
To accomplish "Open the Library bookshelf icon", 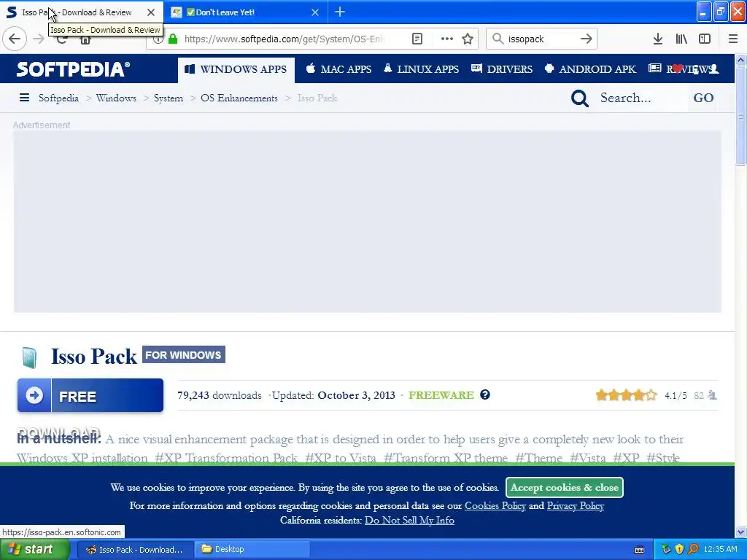I will click(681, 39).
